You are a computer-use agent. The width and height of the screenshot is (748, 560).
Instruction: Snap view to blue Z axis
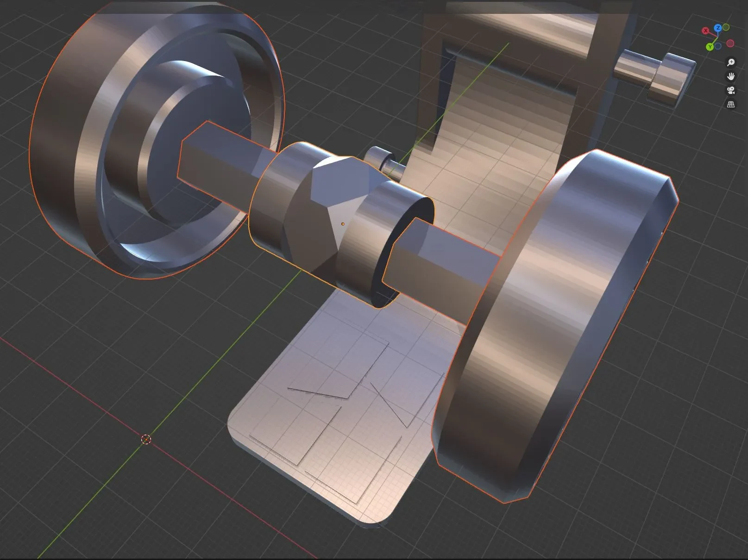[x=718, y=28]
